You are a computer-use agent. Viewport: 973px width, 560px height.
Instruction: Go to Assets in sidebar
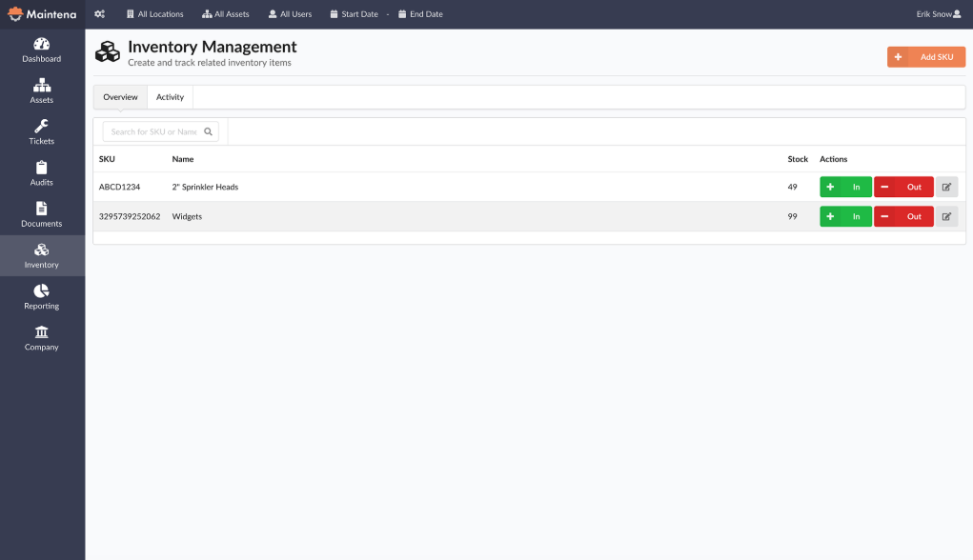click(42, 91)
